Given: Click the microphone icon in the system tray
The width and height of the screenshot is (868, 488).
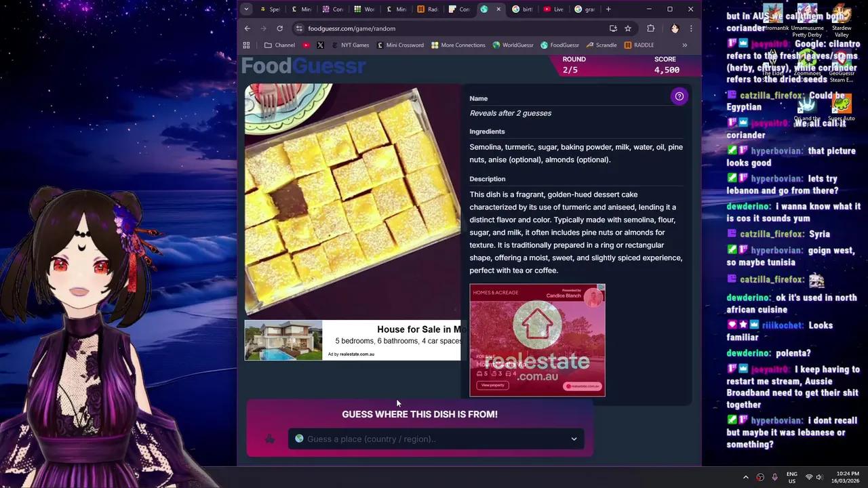Looking at the screenshot, I should (774, 477).
